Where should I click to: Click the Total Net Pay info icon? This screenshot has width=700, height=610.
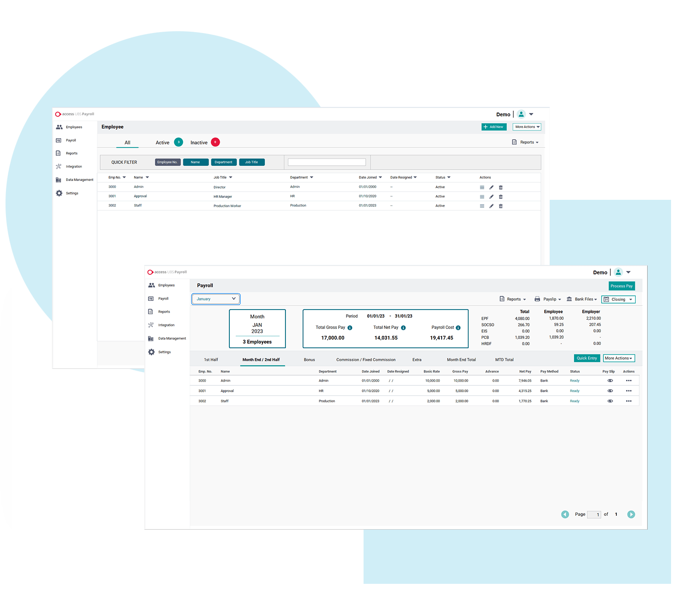[404, 328]
